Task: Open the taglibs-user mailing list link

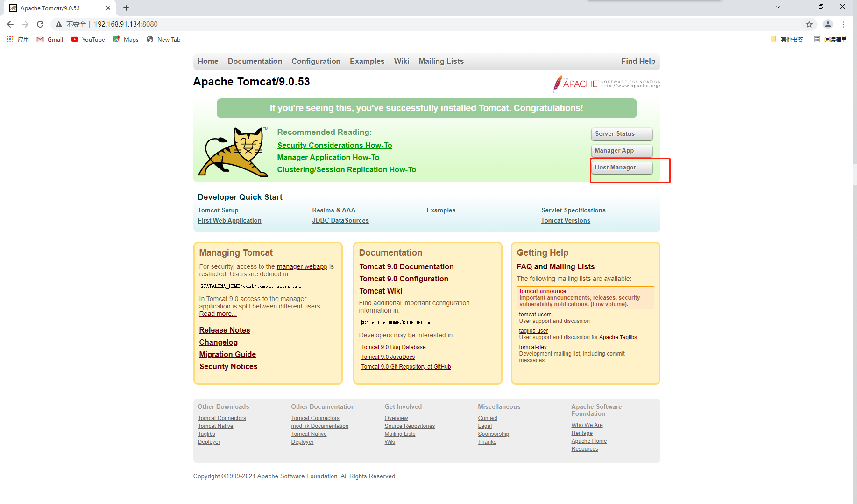Action: tap(533, 331)
